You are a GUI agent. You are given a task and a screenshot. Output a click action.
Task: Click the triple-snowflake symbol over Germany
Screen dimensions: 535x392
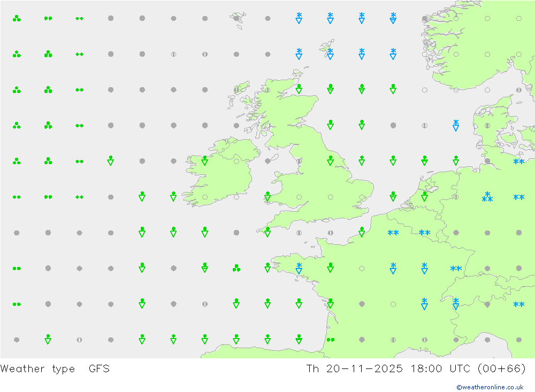[487, 197]
